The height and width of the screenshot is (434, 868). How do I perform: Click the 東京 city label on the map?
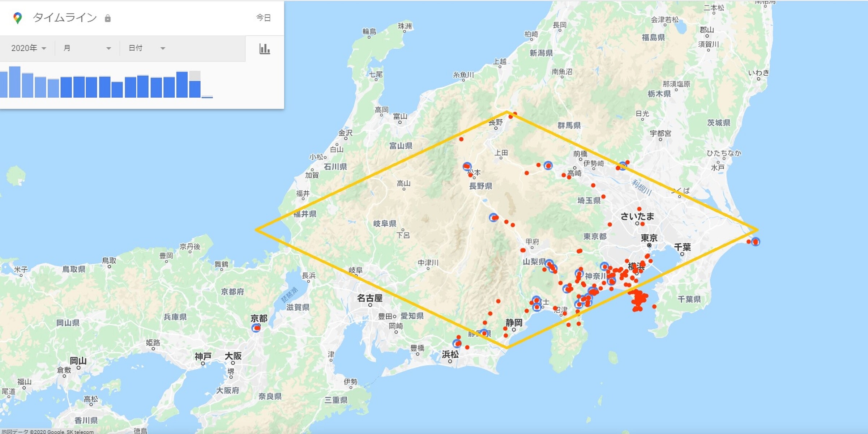[649, 238]
